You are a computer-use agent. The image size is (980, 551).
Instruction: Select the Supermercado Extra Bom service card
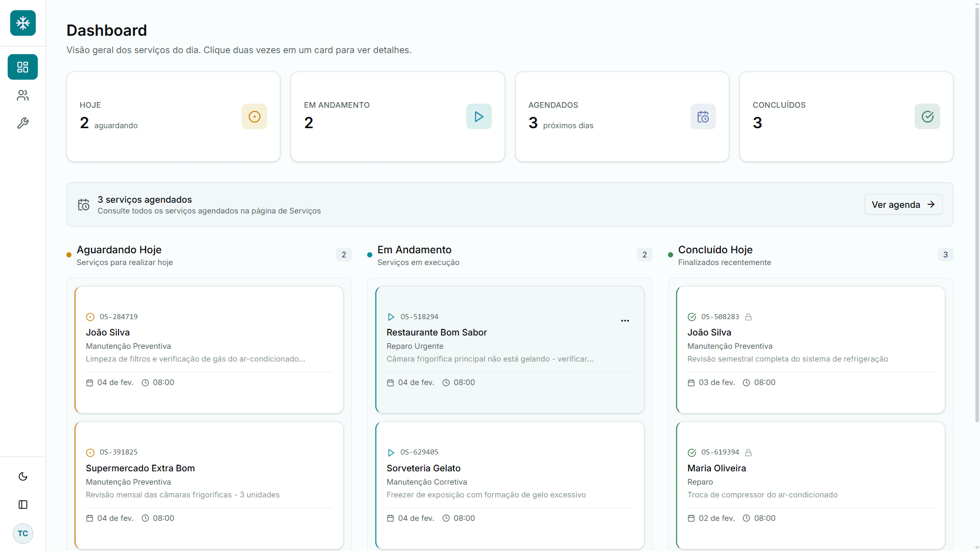[x=209, y=485]
